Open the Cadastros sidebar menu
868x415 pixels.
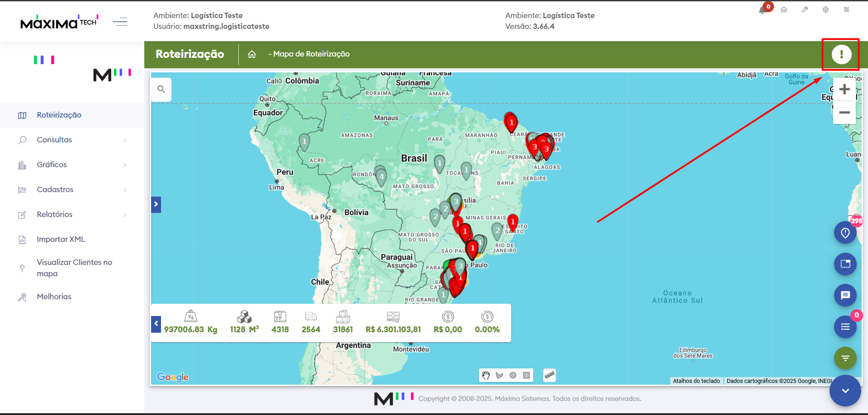coord(72,190)
